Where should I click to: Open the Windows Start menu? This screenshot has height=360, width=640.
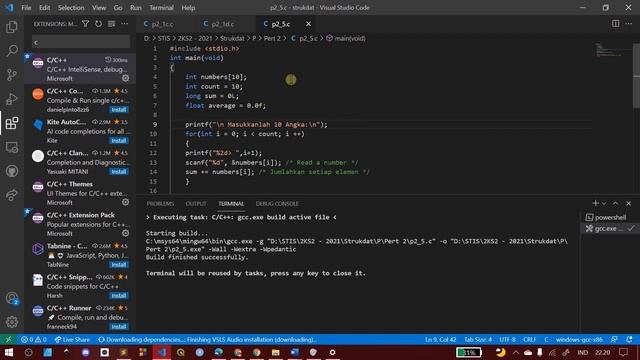tap(9, 352)
